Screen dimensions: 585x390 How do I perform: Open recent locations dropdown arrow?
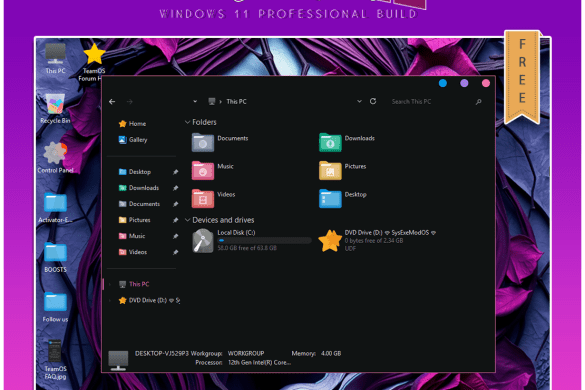pos(195,102)
